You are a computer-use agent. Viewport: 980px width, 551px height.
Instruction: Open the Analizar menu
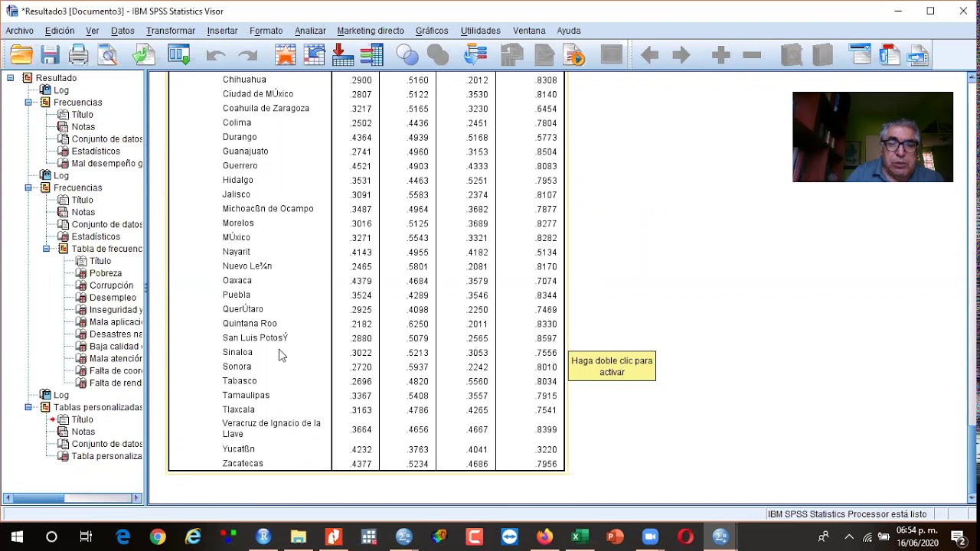coord(310,31)
